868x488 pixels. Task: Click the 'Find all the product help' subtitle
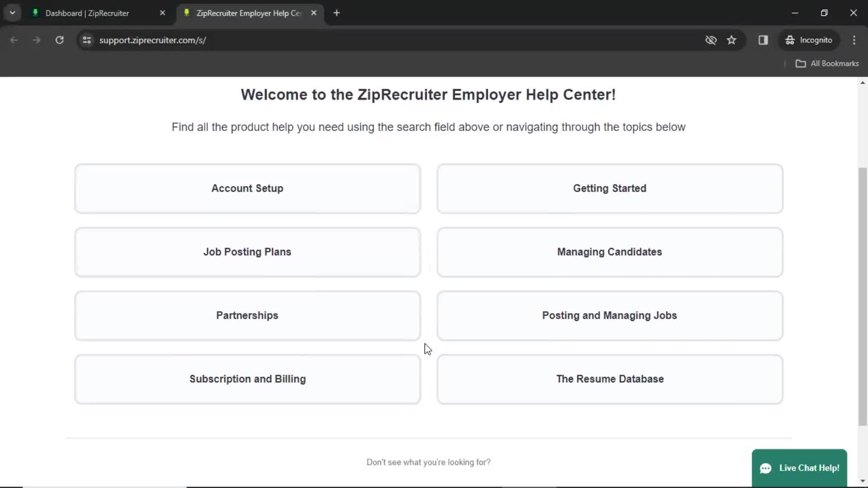[x=428, y=127]
